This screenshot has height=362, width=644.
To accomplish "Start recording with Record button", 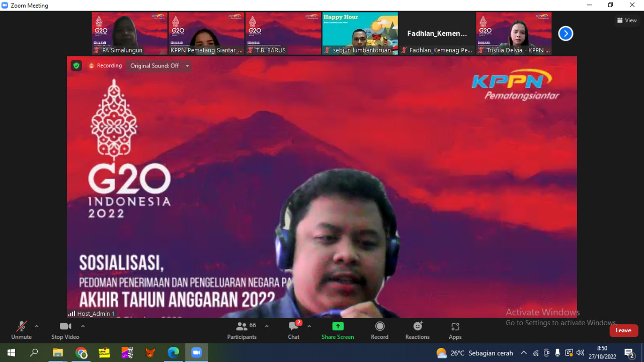I will pos(380,330).
